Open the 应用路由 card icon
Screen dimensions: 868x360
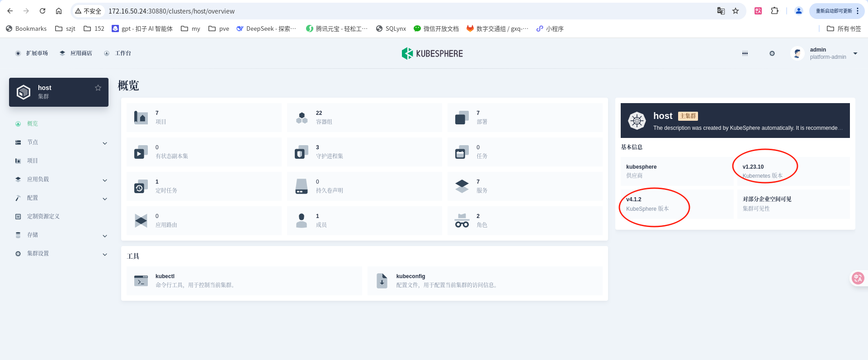(x=141, y=221)
